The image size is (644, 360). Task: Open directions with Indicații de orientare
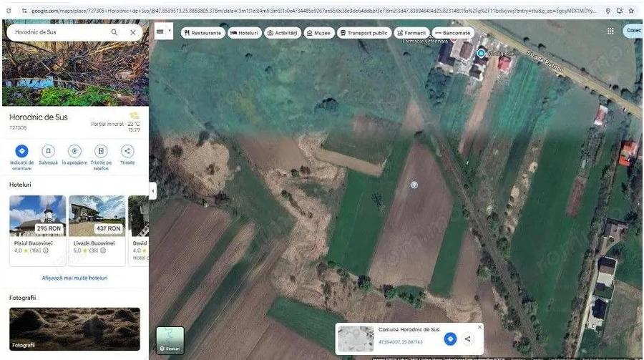point(21,151)
